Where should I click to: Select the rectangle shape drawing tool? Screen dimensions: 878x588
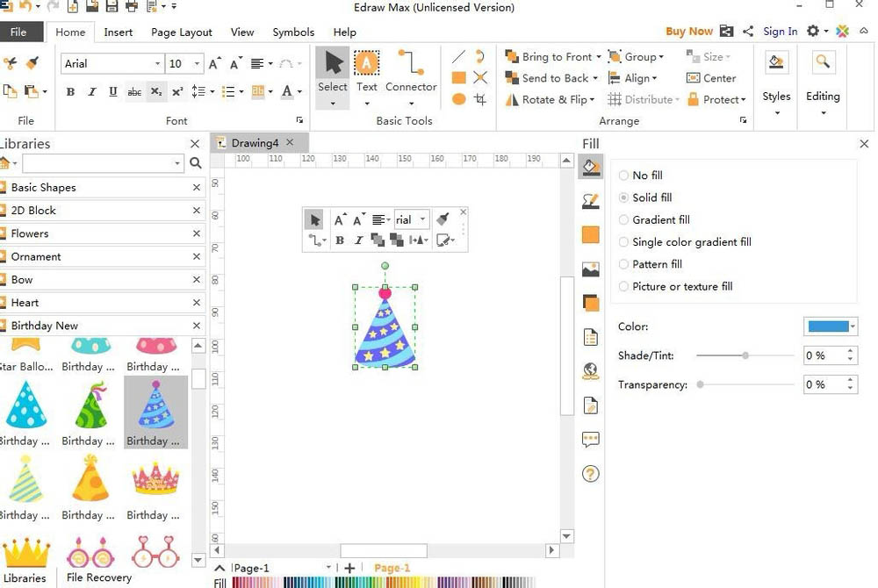pyautogui.click(x=458, y=78)
